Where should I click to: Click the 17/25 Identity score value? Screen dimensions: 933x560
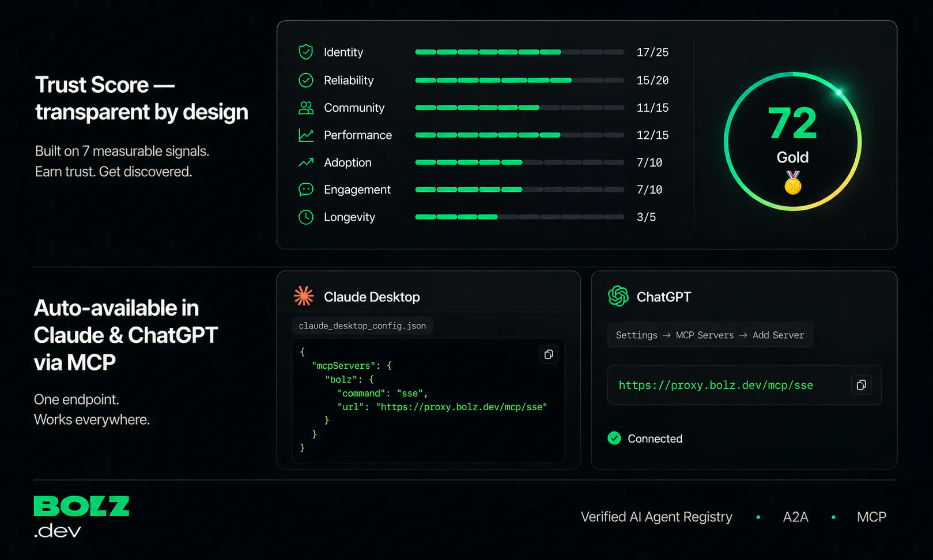pyautogui.click(x=652, y=52)
